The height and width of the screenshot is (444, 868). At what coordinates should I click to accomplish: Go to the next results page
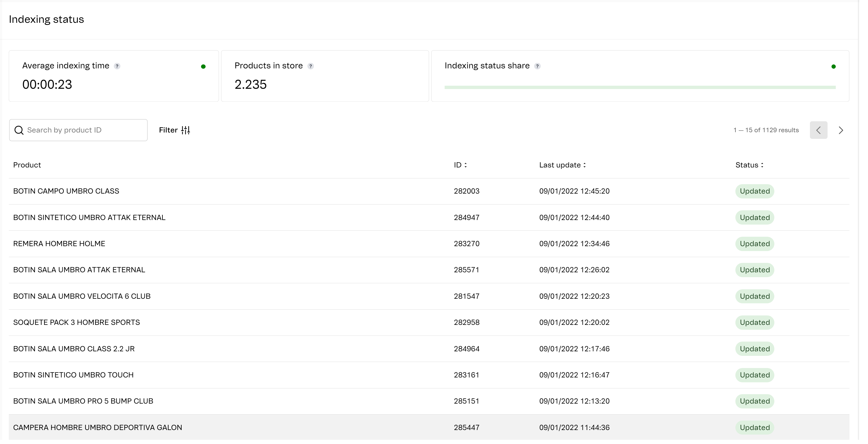click(x=841, y=130)
